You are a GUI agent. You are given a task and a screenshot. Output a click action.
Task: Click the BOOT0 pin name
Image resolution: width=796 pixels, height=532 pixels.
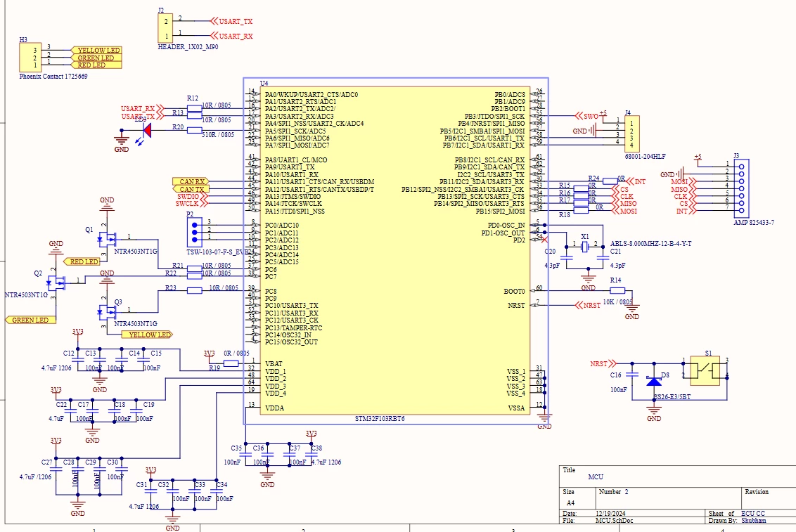point(514,291)
